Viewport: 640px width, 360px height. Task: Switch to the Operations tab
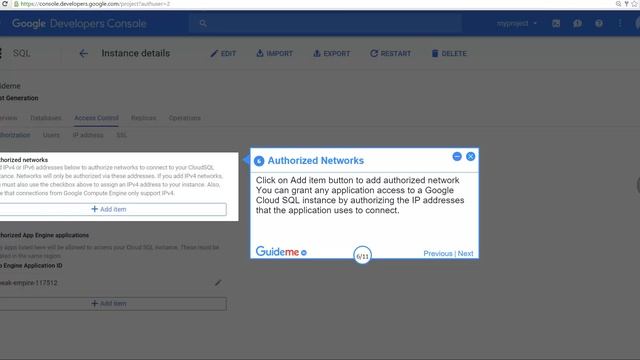tap(184, 118)
